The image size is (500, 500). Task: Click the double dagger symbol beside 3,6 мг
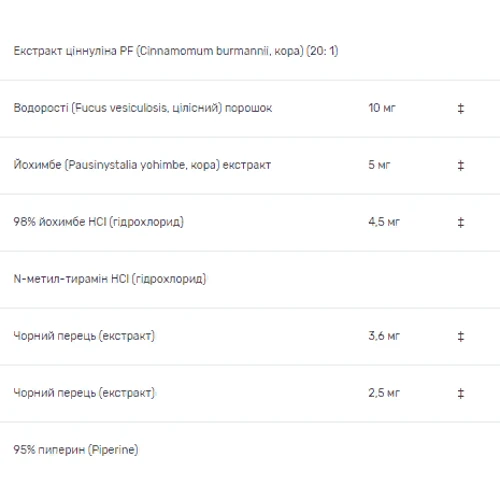461,336
